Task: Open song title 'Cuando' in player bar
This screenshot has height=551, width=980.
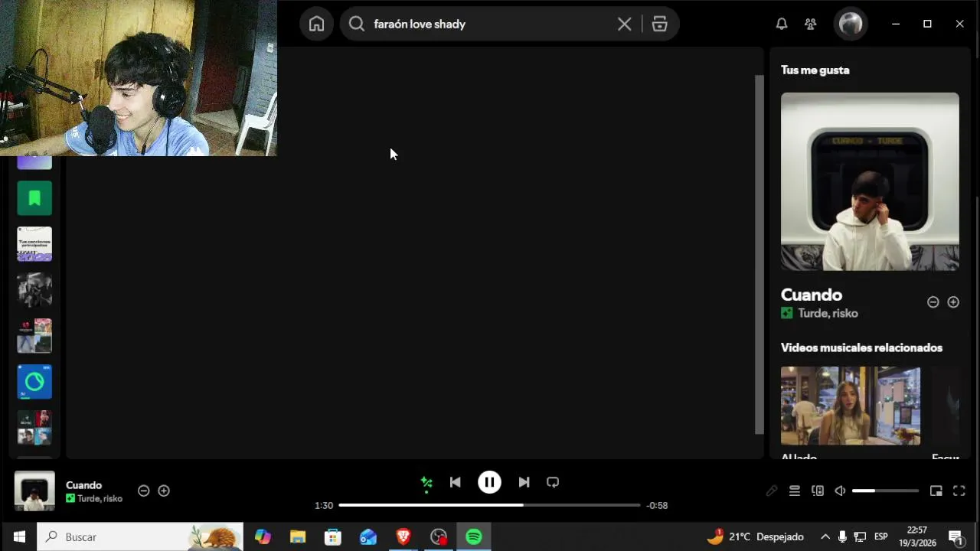Action: [83, 485]
